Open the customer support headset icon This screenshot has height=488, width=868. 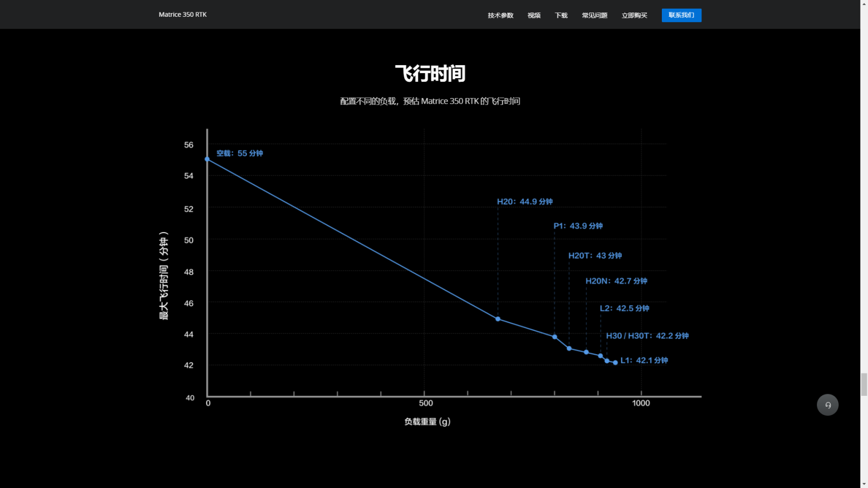point(827,404)
